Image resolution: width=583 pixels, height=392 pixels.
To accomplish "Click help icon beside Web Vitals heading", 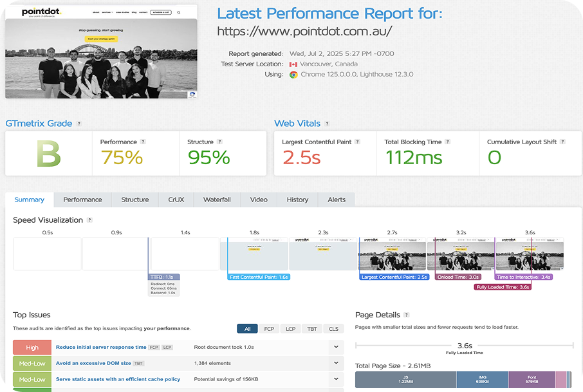I will click(327, 124).
